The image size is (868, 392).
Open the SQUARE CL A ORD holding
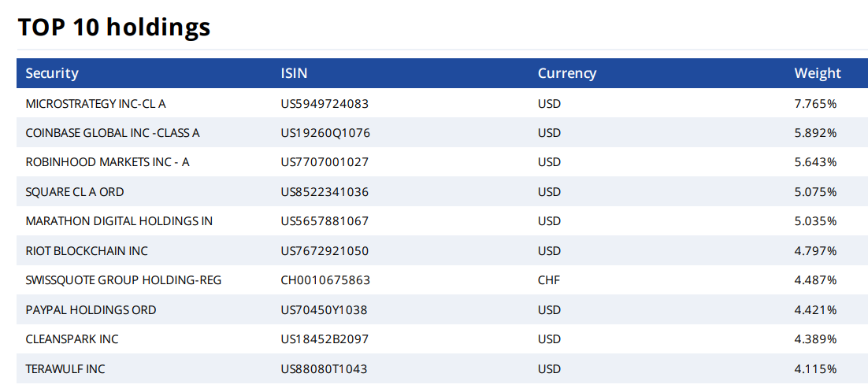point(75,192)
